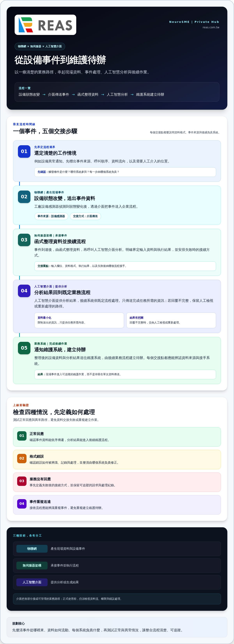Screen dimensions: 234x644
Task: Click timeline step badge 04 '分析結果回到既定業務流程'
Action: 24,291
